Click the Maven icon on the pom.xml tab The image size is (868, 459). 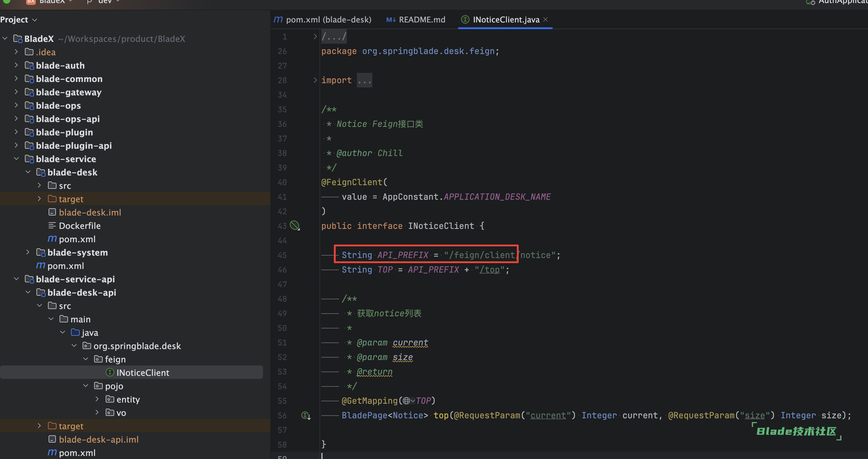click(278, 19)
